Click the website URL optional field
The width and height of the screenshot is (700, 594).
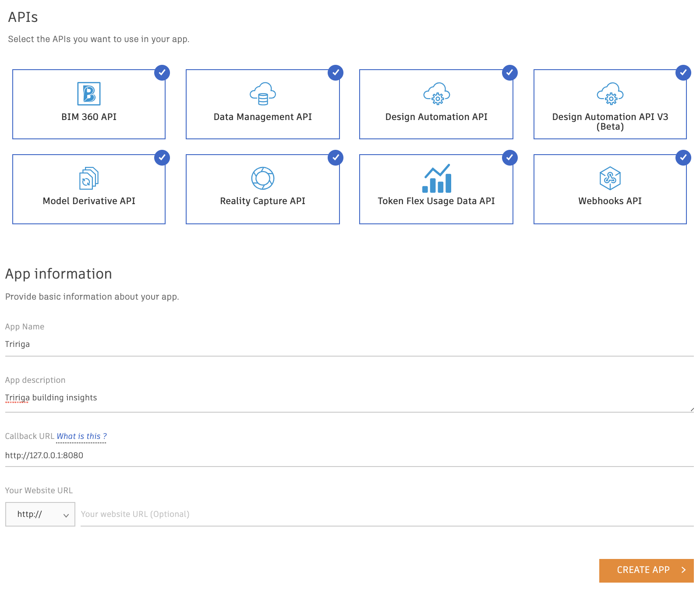[x=387, y=514]
